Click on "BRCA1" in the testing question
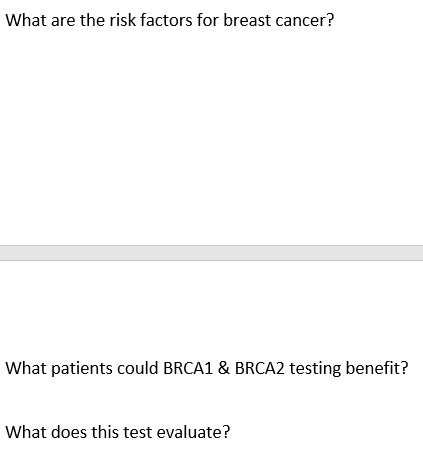This screenshot has height=449, width=423. click(x=188, y=368)
